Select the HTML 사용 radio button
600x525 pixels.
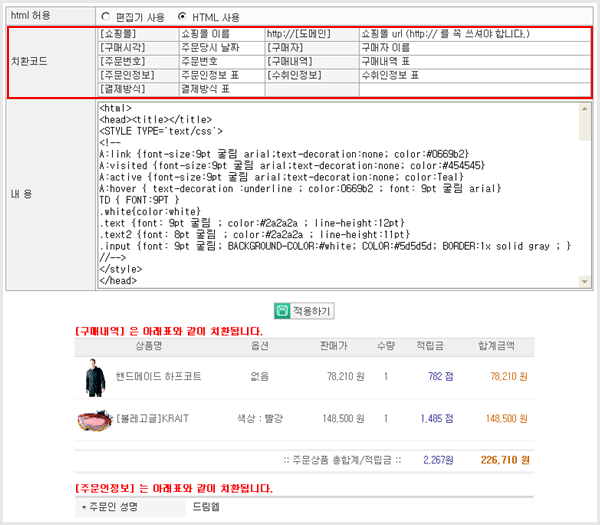pos(181,16)
